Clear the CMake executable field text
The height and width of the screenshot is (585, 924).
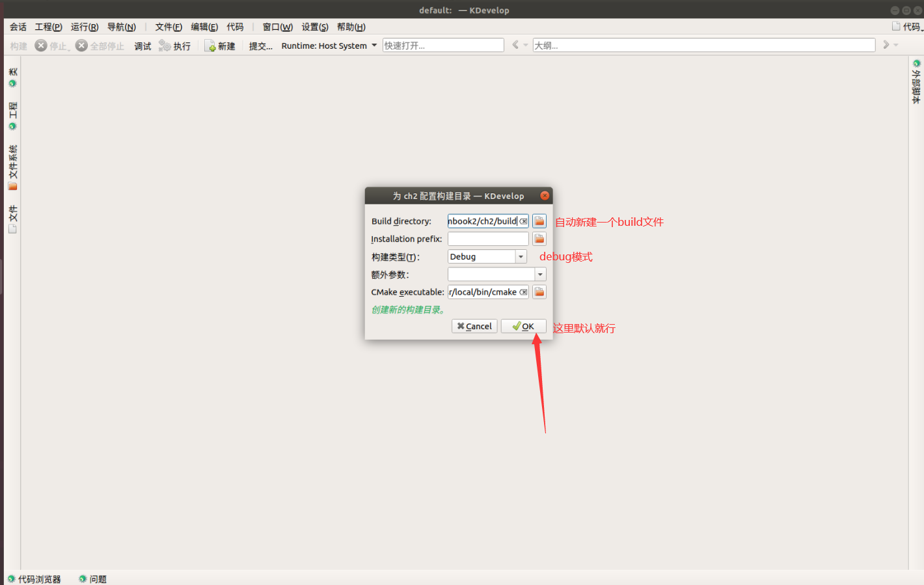523,292
